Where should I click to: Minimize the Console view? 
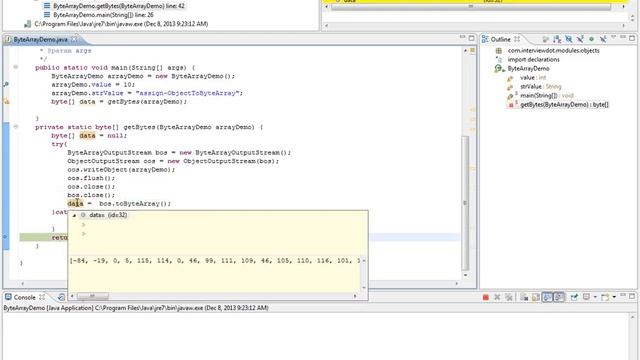click(623, 296)
